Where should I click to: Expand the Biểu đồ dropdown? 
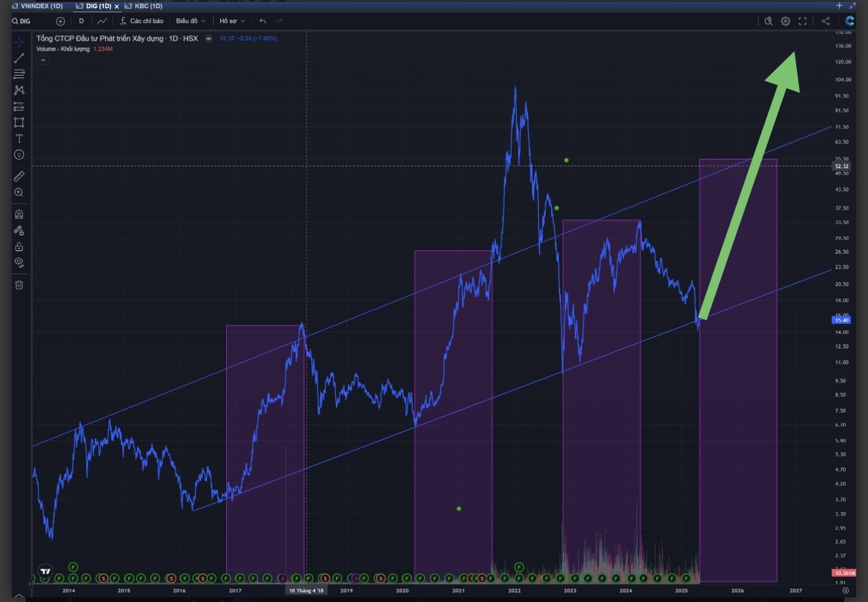pos(191,21)
